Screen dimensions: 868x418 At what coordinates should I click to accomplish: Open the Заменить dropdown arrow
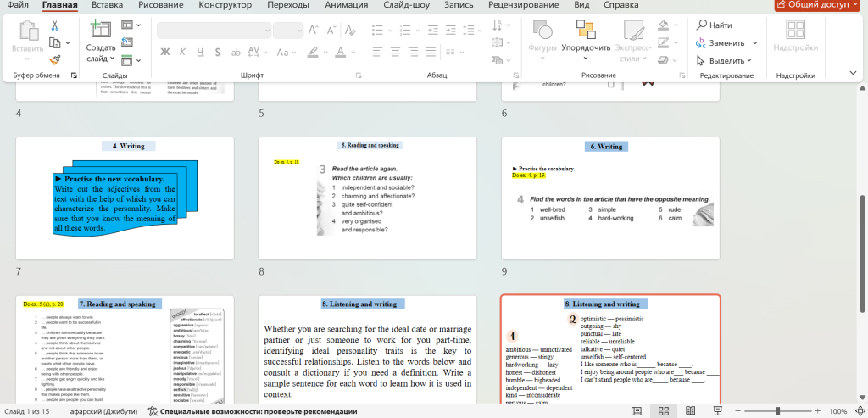(754, 42)
